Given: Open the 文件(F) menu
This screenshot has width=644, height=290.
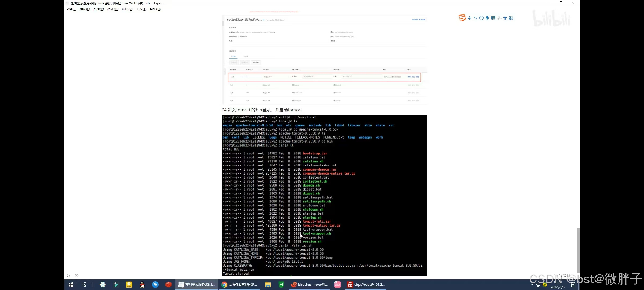Looking at the screenshot, I should click(71, 9).
